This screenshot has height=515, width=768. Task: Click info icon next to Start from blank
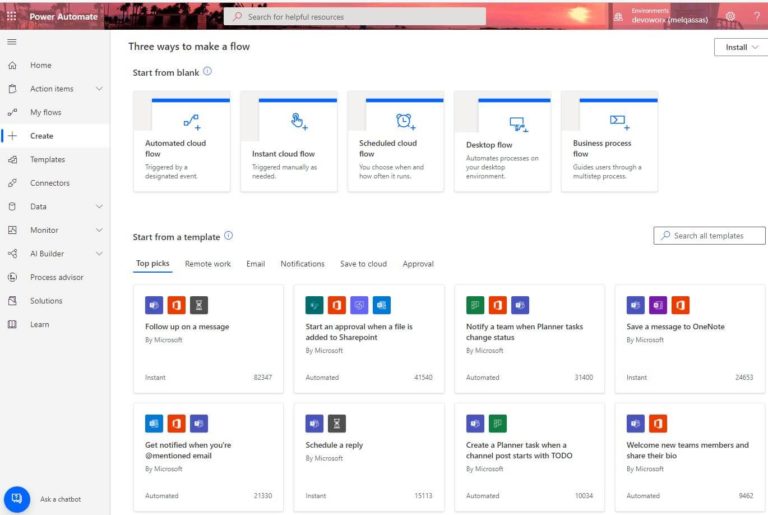208,71
